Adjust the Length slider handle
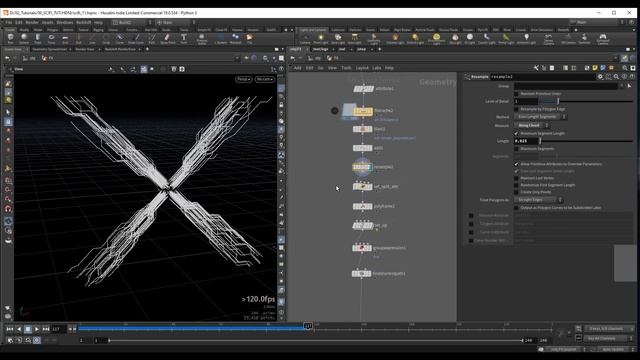640x360 pixels. (x=540, y=141)
